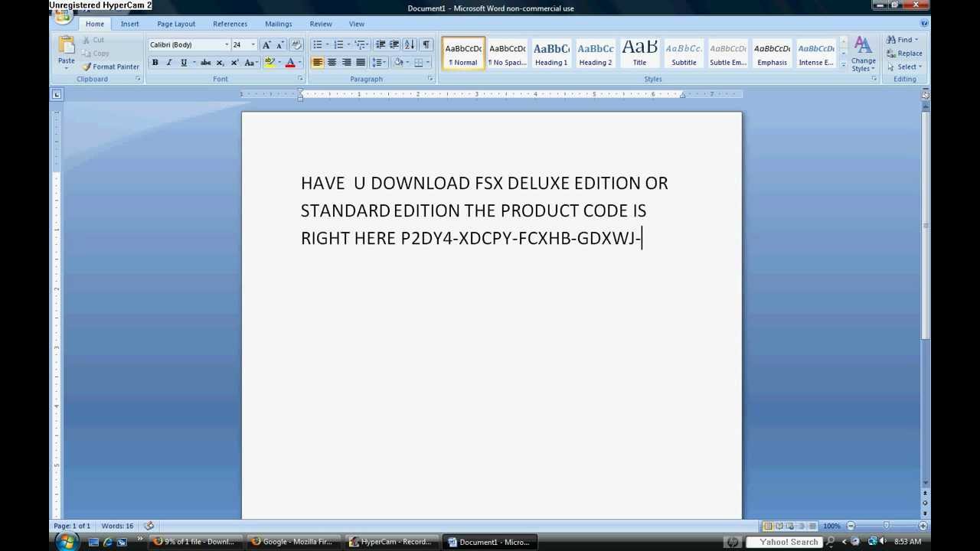The width and height of the screenshot is (980, 551).
Task: Toggle Show/Hide paragraph marks
Action: pos(426,45)
